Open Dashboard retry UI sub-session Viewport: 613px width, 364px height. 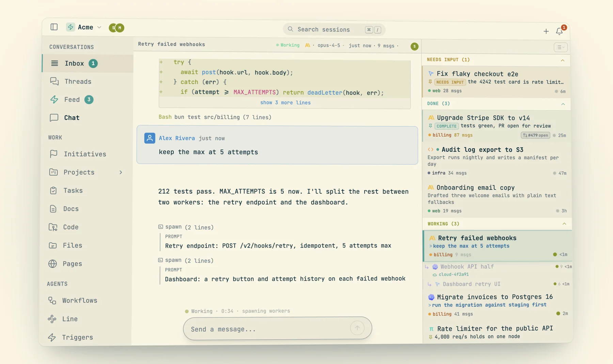coord(497,284)
